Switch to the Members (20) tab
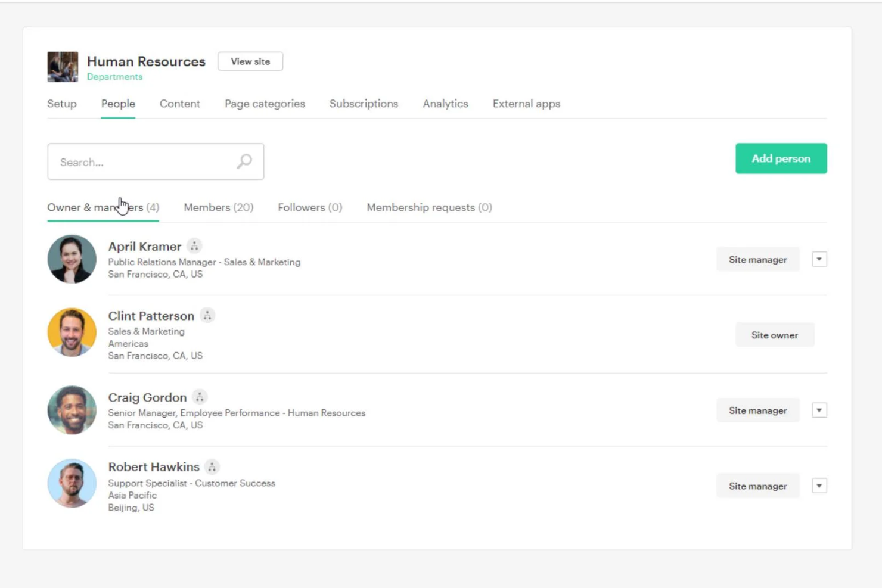Image resolution: width=882 pixels, height=588 pixels. pos(218,207)
